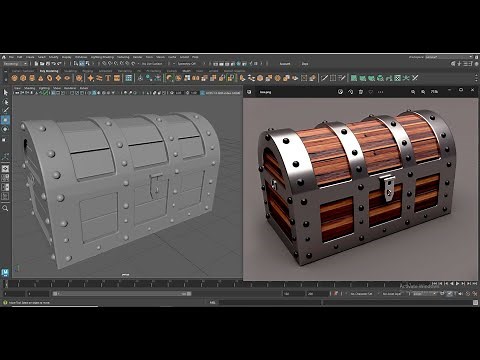The width and height of the screenshot is (480, 360).
Task: Open the Script Editor icon at bottom right
Action: point(475,302)
